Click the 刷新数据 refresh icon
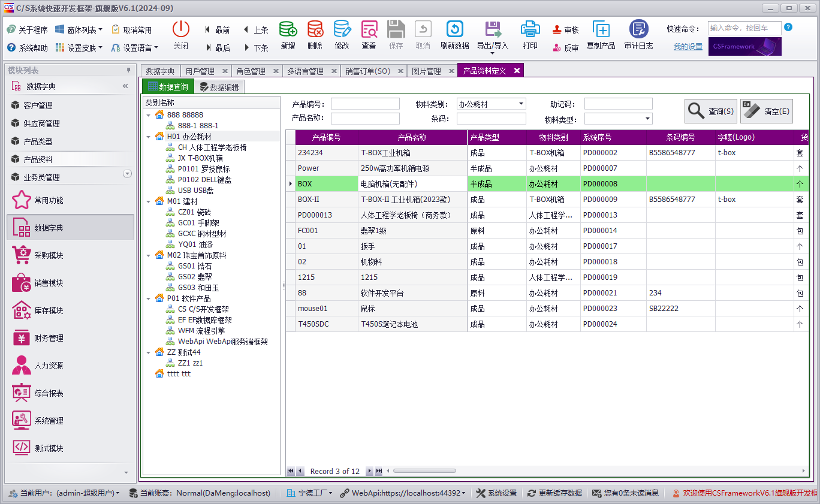 454,29
